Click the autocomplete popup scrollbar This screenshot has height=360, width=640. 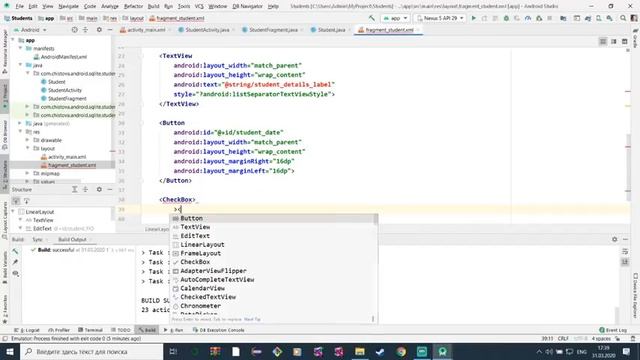(x=376, y=220)
